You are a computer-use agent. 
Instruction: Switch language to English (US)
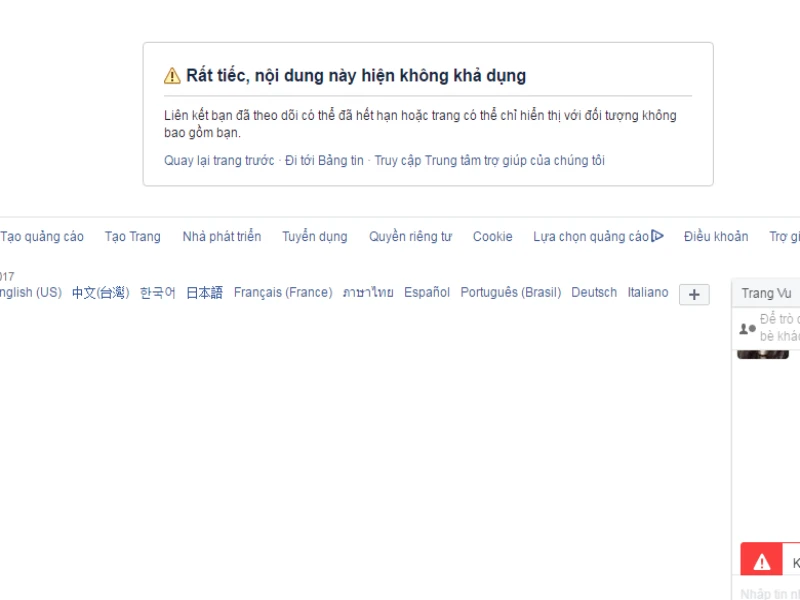coord(31,292)
